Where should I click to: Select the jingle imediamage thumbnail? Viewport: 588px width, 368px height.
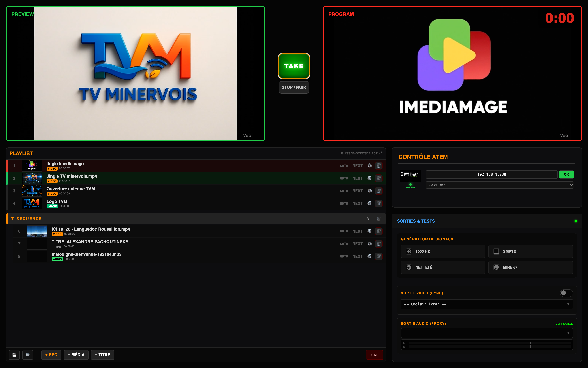tap(32, 166)
